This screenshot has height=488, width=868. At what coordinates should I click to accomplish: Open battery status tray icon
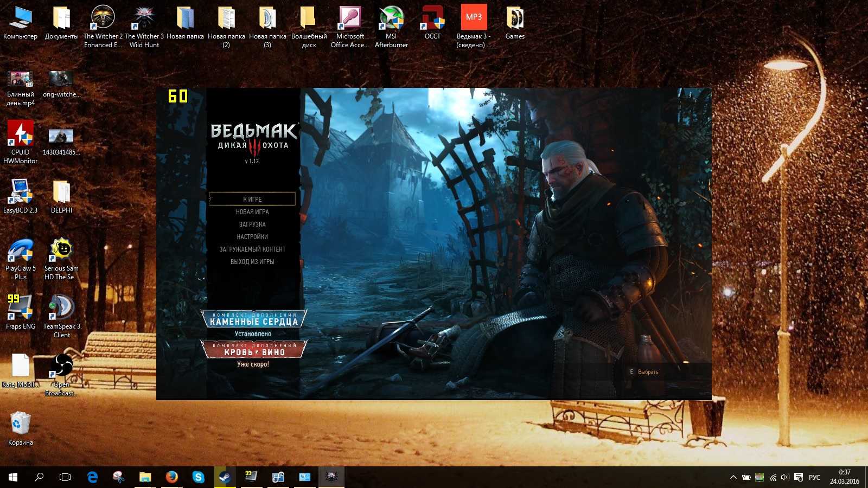pos(746,477)
